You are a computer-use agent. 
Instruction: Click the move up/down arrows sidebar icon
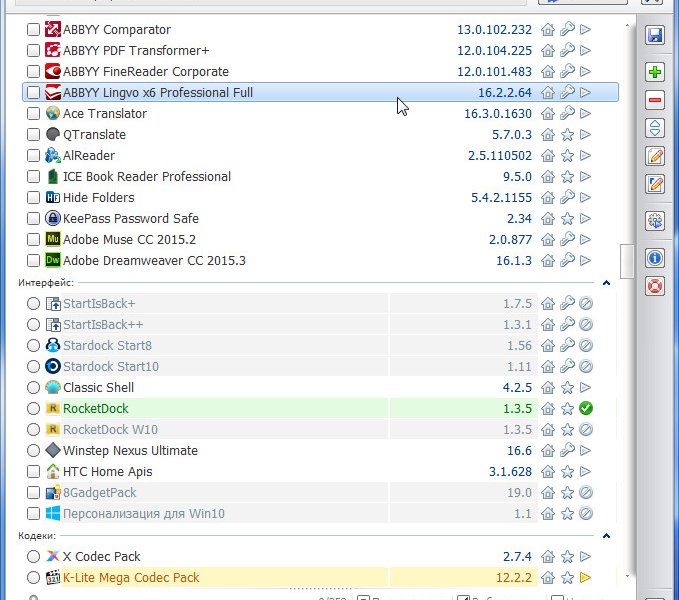tap(655, 128)
